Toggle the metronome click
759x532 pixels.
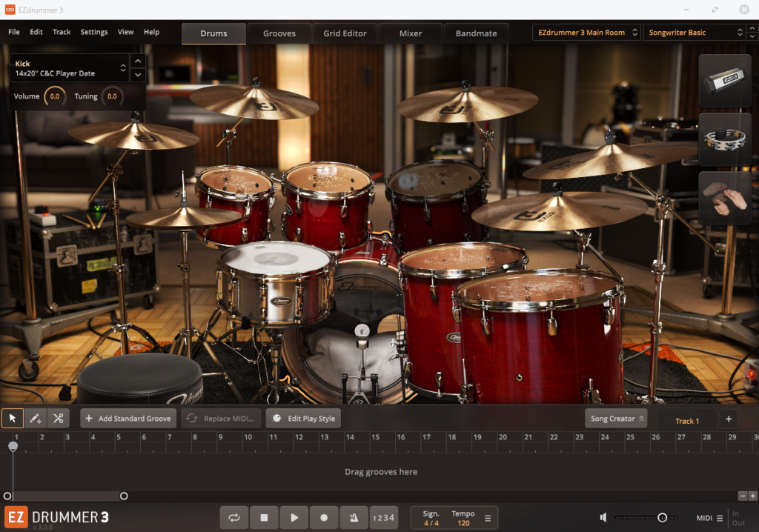[x=354, y=518]
